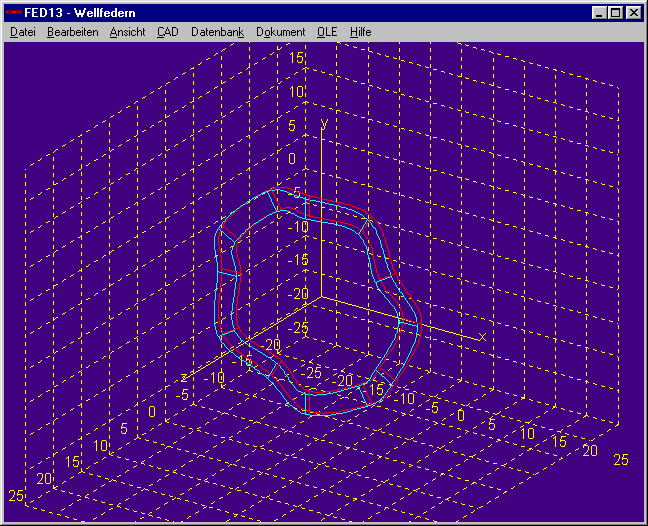Open the Dokument menu
Image resolution: width=648 pixels, height=526 pixels.
click(x=280, y=32)
